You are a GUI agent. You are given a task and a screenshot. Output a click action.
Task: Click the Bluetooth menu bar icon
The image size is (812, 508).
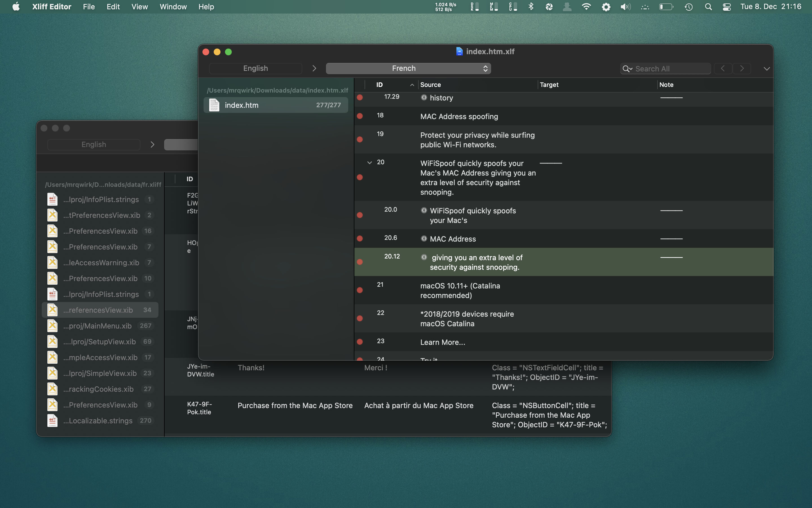point(531,7)
